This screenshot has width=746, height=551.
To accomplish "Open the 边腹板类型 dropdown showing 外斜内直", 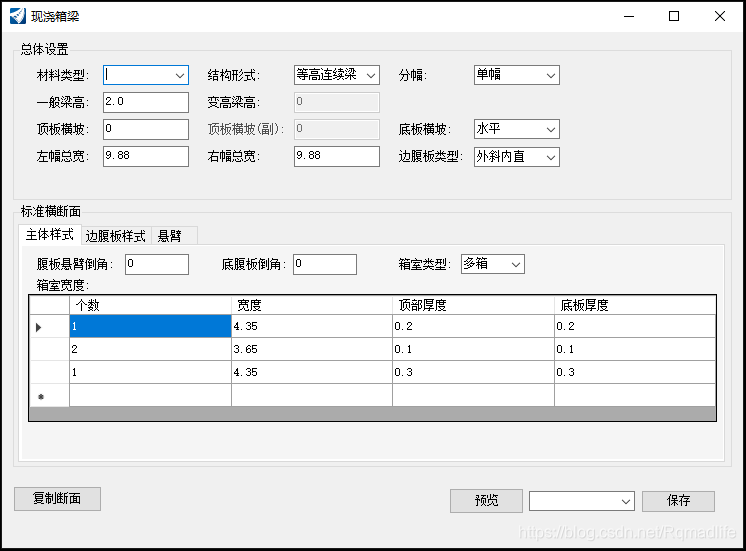I will tap(517, 157).
